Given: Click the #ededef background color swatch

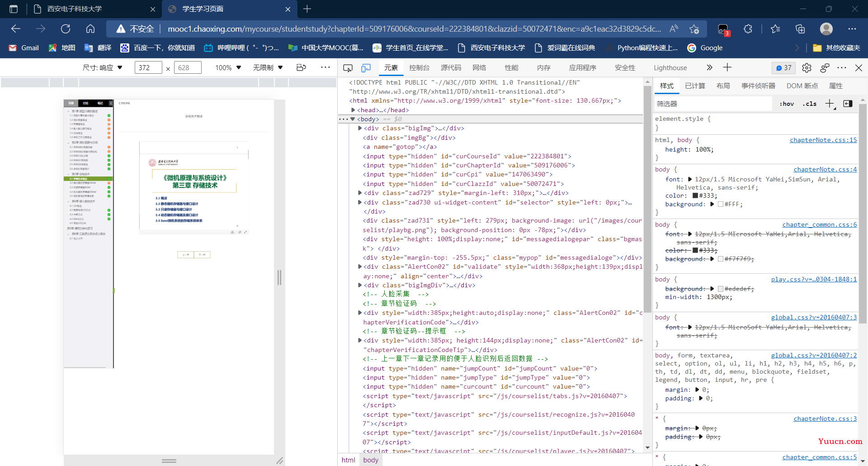Looking at the screenshot, I should (721, 289).
